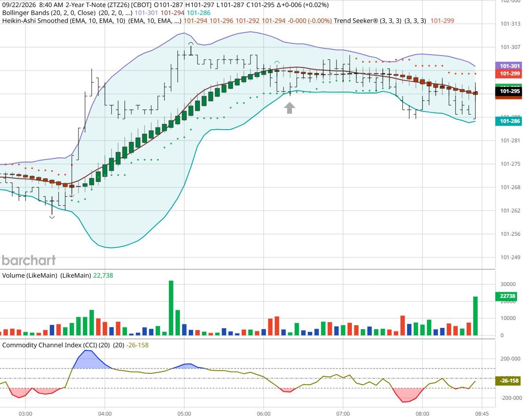Click the purple 101-301 Bollinger upper value in header
The height and width of the screenshot is (420, 524).
tap(146, 13)
